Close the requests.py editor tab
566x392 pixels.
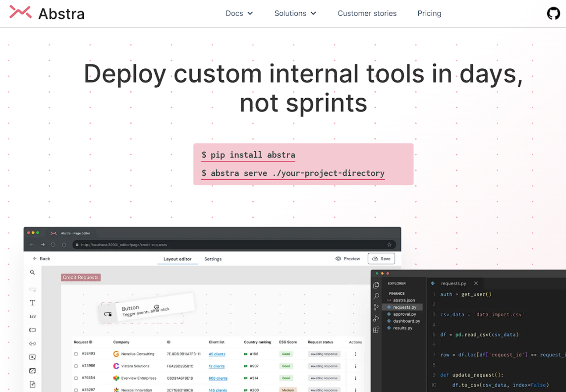(476, 283)
